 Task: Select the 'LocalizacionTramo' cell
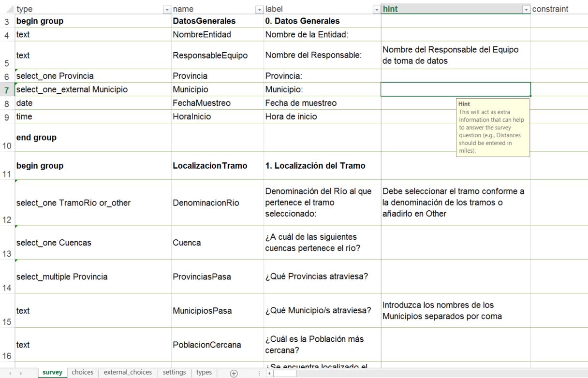[218, 166]
